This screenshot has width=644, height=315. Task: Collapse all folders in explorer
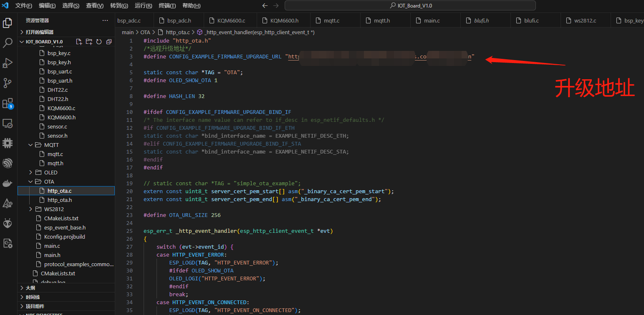click(x=109, y=42)
